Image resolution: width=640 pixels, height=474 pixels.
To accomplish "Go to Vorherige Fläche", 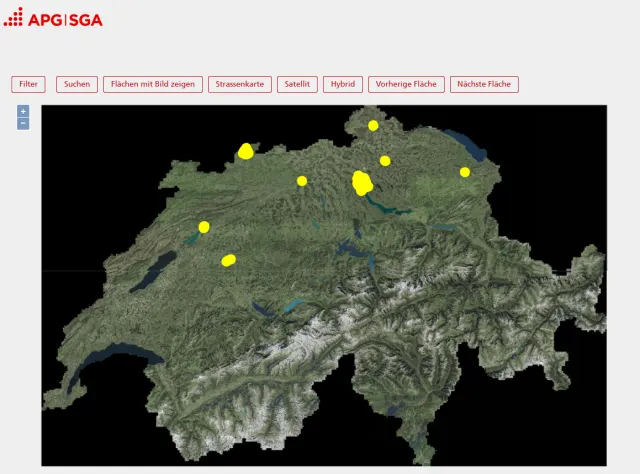I will pyautogui.click(x=406, y=84).
